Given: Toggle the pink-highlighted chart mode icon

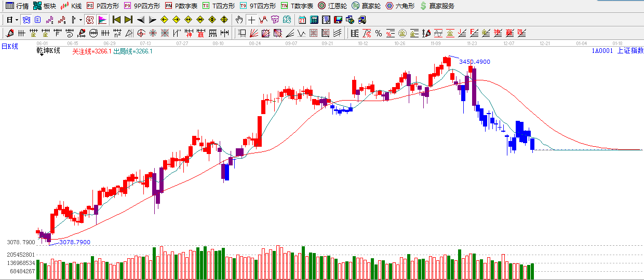Looking at the screenshot, I should pyautogui.click(x=90, y=20).
